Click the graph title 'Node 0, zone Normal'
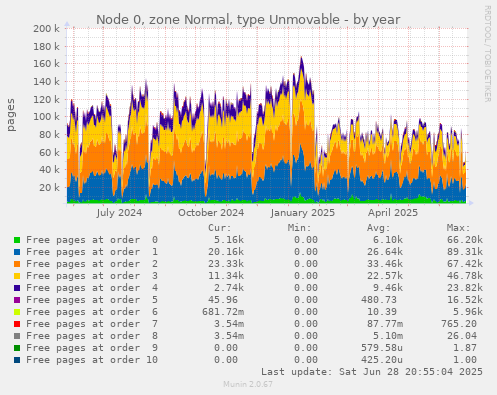This screenshot has width=497, height=395. 248,20
